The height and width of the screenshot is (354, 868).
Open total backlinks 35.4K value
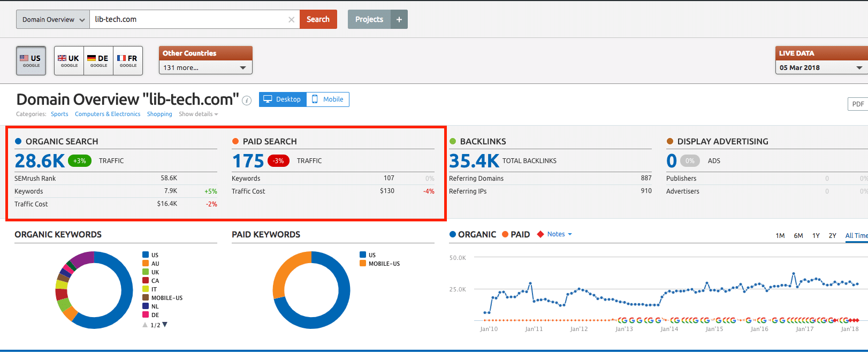(x=474, y=160)
